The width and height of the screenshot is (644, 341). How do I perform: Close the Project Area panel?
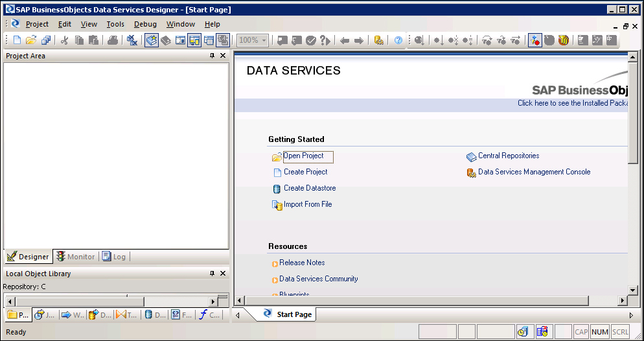click(223, 56)
